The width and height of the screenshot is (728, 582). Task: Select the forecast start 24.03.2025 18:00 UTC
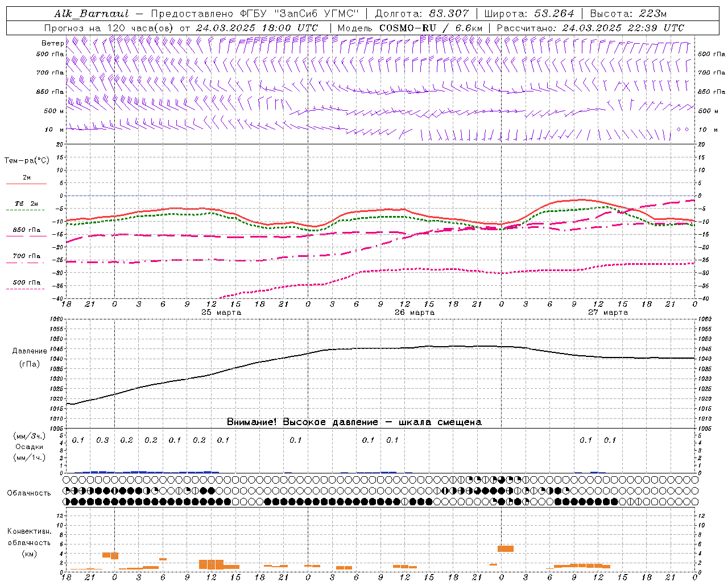point(257,28)
